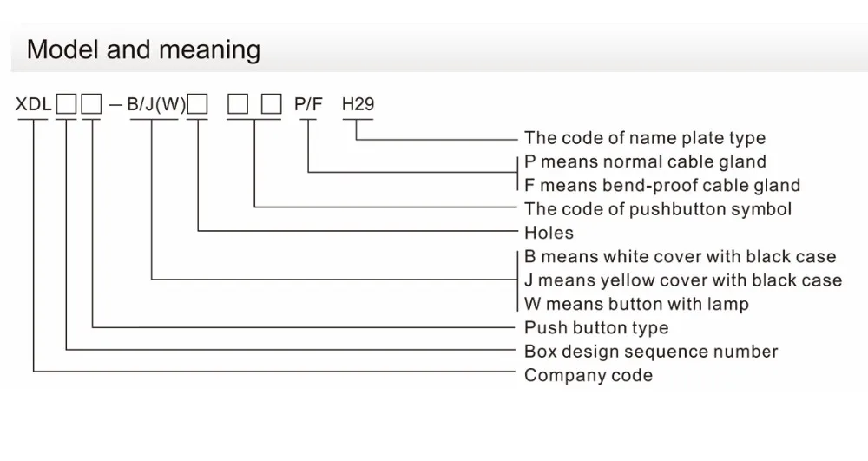Viewport: 868px width, 461px height.
Task: Select the "F means bend-proof cable gland" line
Action: [662, 185]
